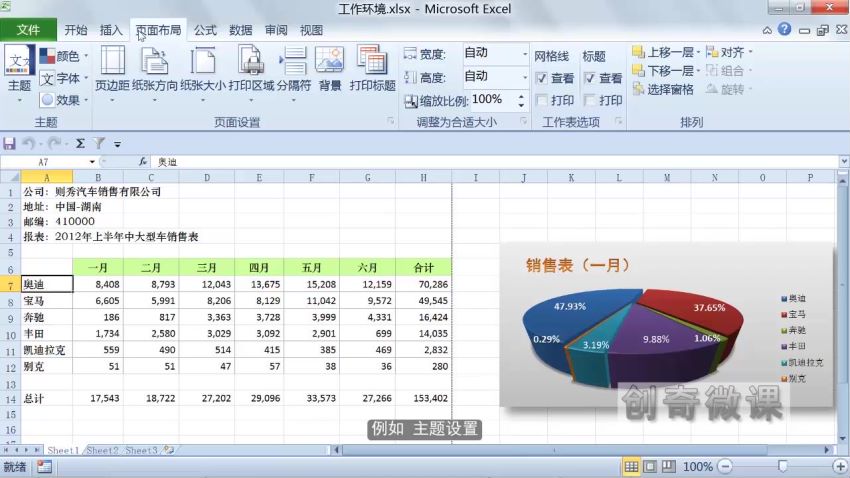Click Print Titles (打印标题)
This screenshot has height=478, width=850.
tap(372, 70)
